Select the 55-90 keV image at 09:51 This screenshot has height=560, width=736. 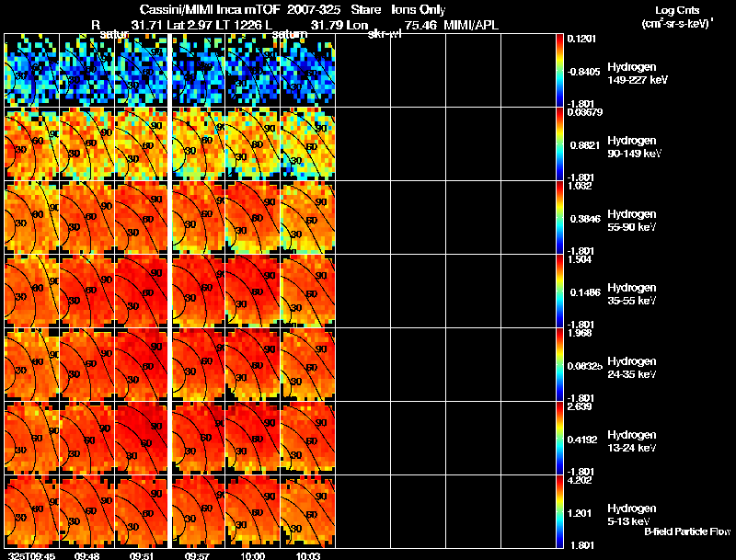[143, 218]
